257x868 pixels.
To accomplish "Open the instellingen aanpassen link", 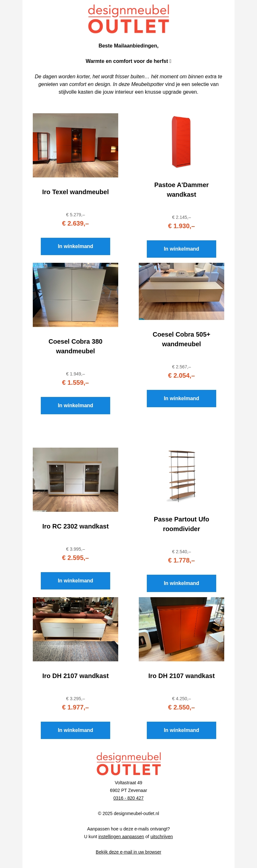I will pos(121,837).
